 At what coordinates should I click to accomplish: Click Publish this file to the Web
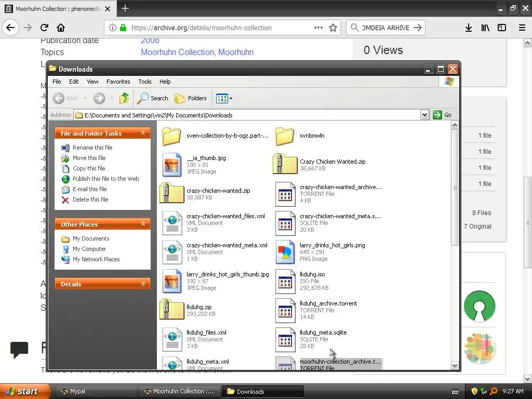(105, 179)
